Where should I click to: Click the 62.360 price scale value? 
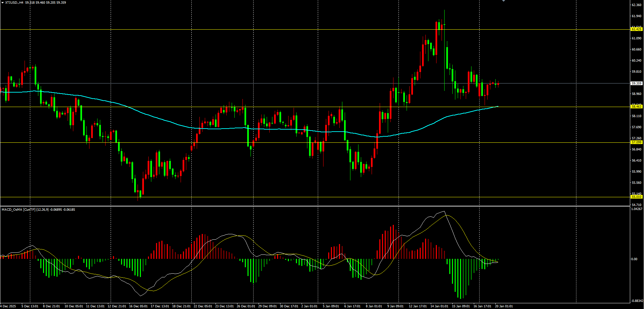(x=636, y=5)
